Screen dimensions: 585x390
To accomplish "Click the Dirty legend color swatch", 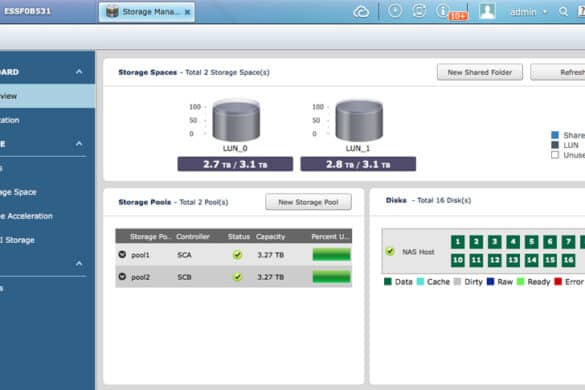I will tap(457, 281).
